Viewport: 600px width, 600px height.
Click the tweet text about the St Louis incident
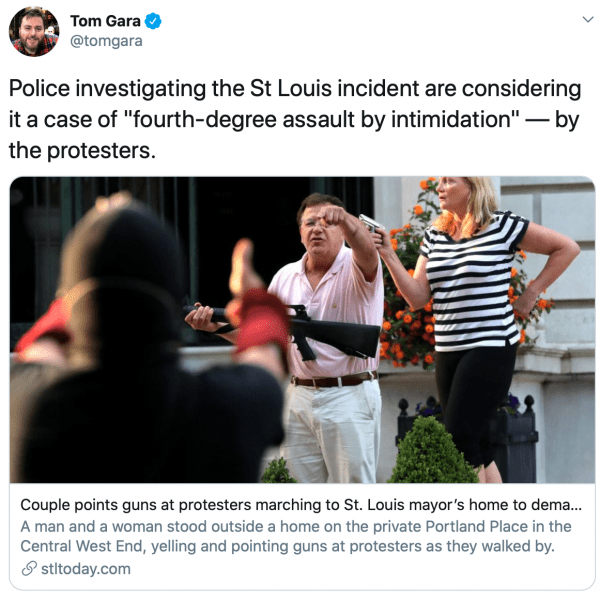pos(295,119)
